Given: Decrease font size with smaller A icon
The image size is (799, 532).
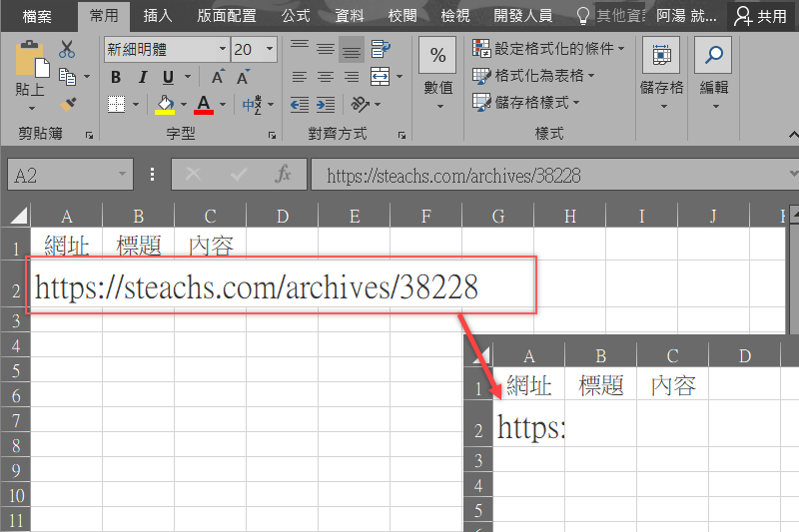Looking at the screenshot, I should pyautogui.click(x=243, y=77).
